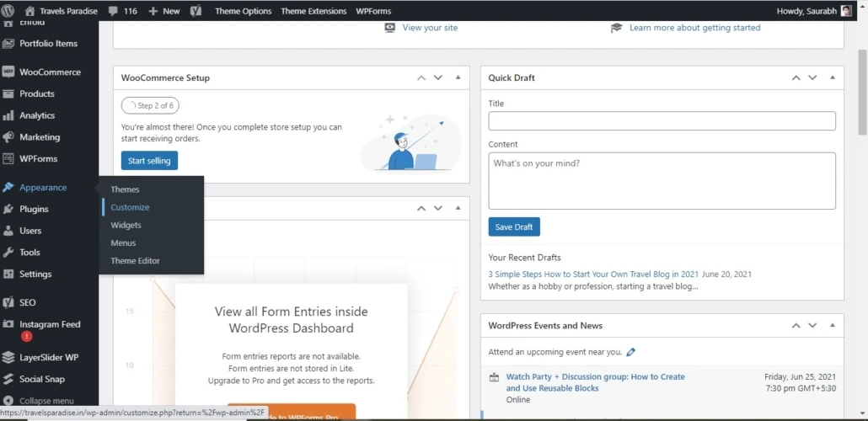This screenshot has height=421, width=868.
Task: Click the Tools wrench icon
Action: click(8, 253)
